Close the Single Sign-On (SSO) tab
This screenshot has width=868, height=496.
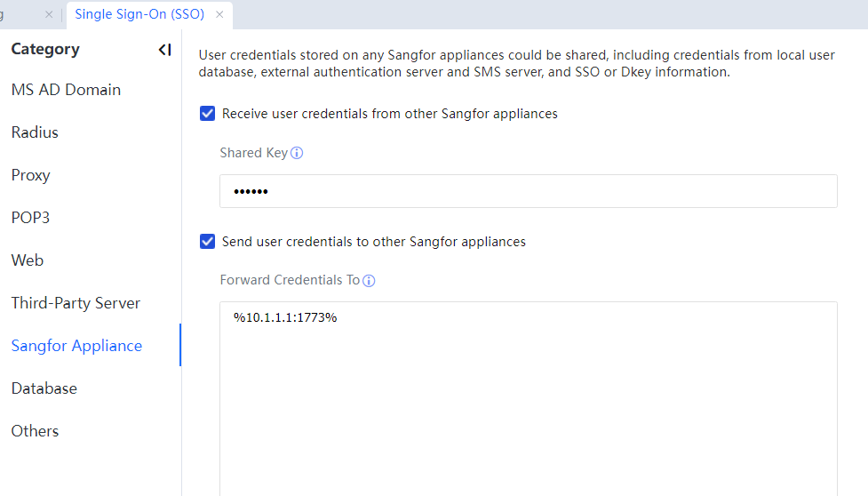tap(219, 14)
